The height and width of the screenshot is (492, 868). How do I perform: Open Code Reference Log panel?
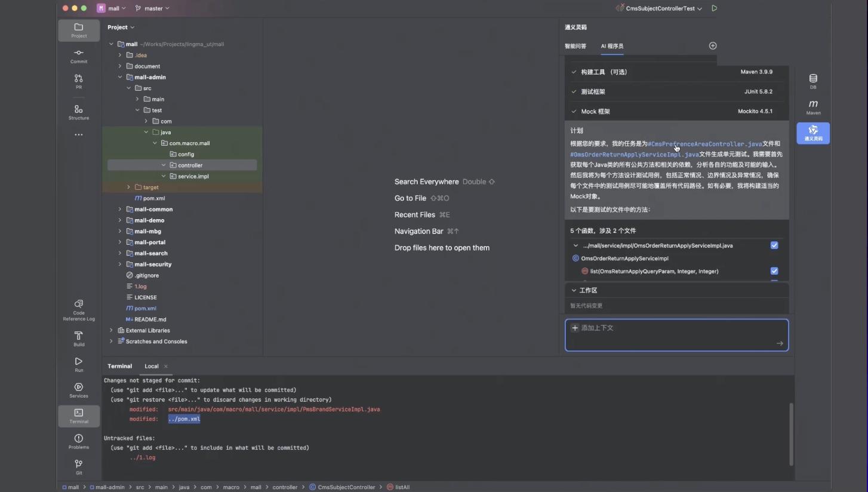point(79,310)
